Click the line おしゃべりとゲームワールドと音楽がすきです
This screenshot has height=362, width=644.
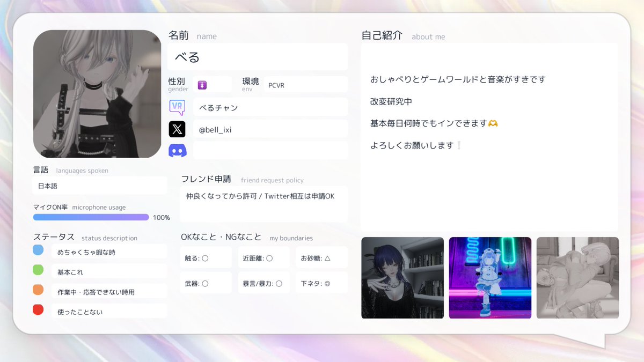tap(458, 79)
